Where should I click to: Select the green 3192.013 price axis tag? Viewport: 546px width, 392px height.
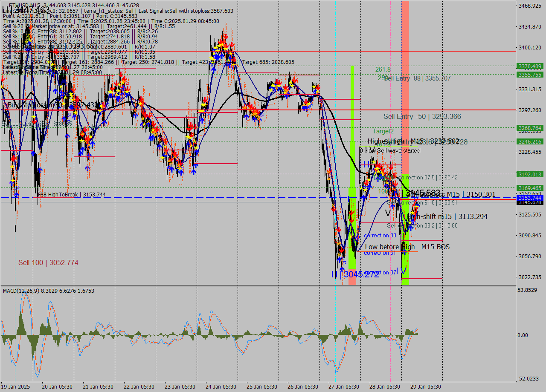(530, 174)
